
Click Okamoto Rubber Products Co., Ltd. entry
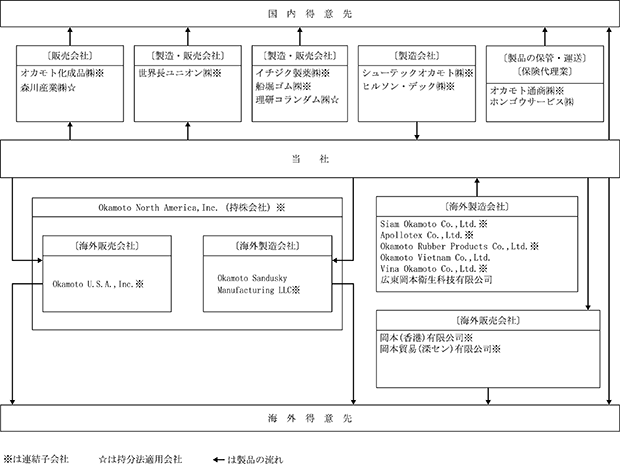(459, 246)
